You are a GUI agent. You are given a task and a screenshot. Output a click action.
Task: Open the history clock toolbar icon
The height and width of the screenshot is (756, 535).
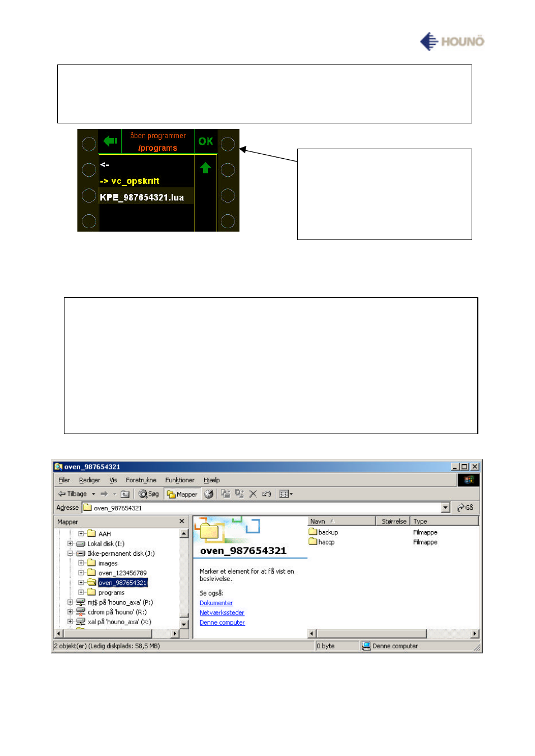209,494
